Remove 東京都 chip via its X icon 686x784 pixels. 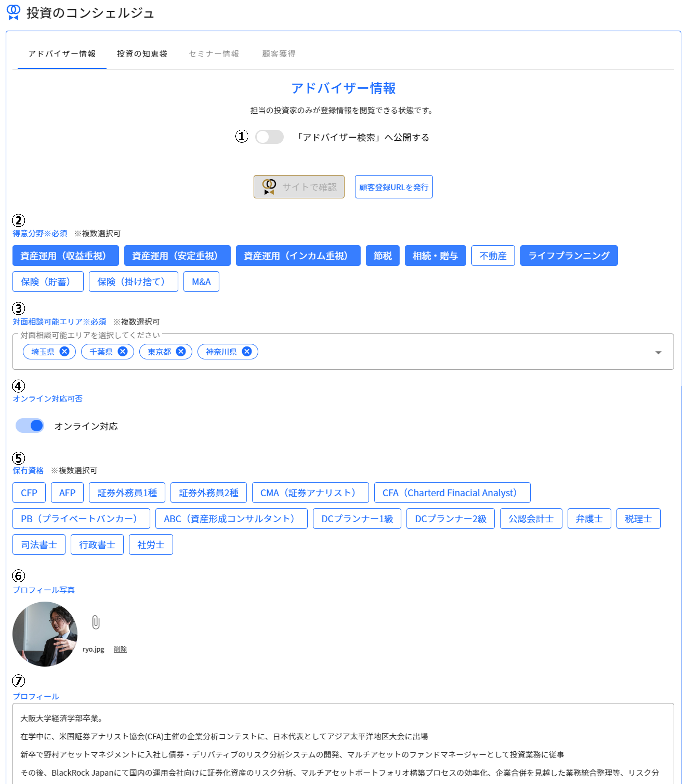pyautogui.click(x=181, y=351)
